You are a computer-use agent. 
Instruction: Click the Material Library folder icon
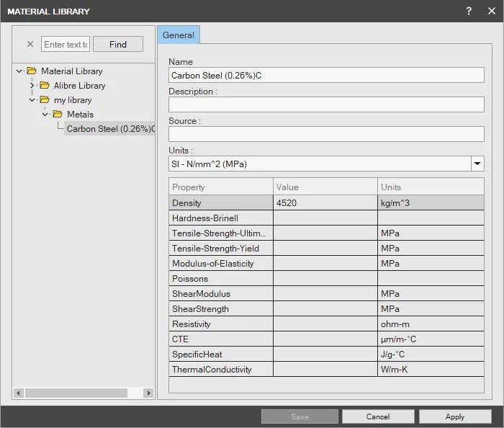coord(32,71)
